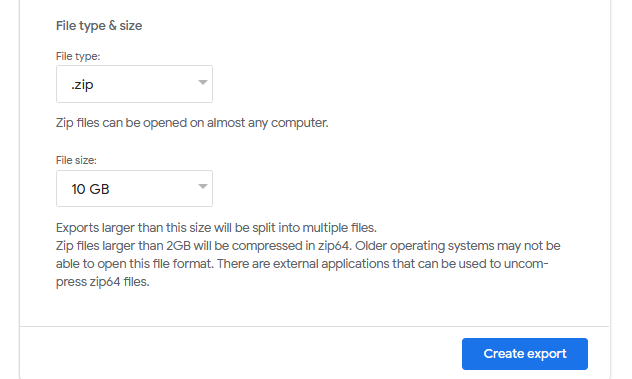Viewport: 632px width, 379px height.
Task: Click the 'File type:' label
Action: (78, 56)
